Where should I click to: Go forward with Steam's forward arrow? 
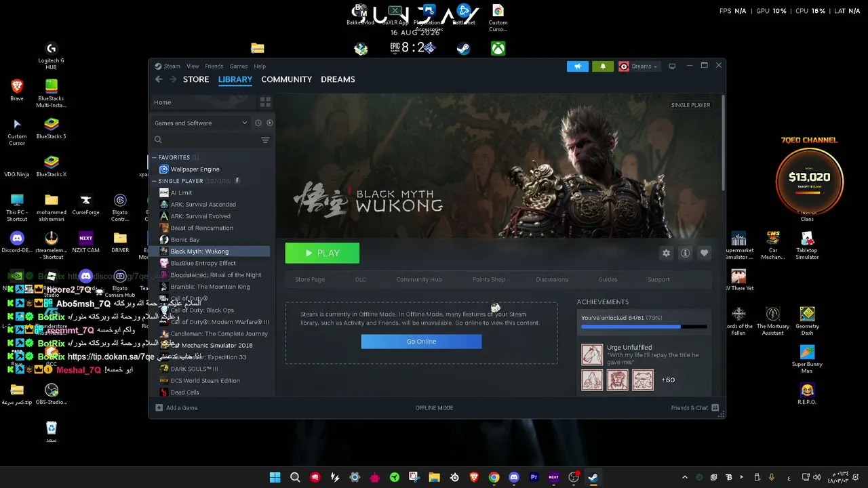[x=173, y=79]
